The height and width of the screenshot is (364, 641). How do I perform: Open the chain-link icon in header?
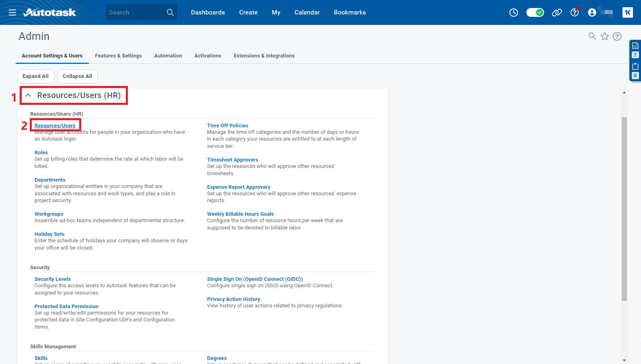(557, 12)
